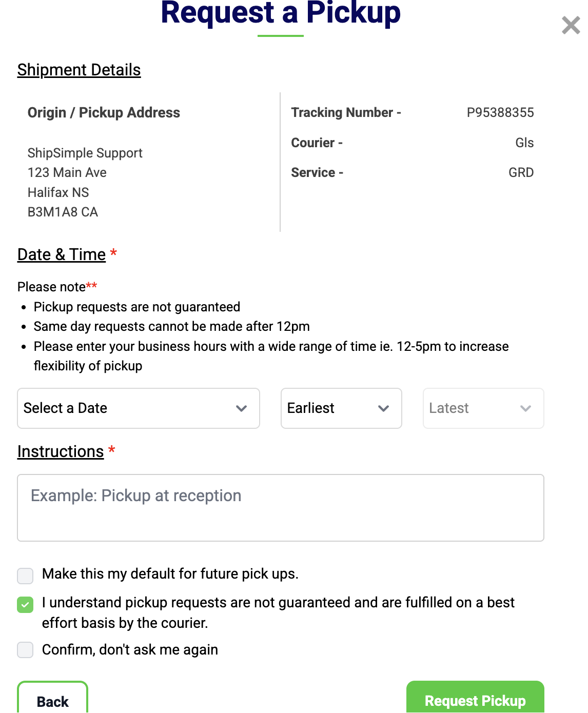Uncheck the best effort acknowledgement checkbox

tap(25, 604)
